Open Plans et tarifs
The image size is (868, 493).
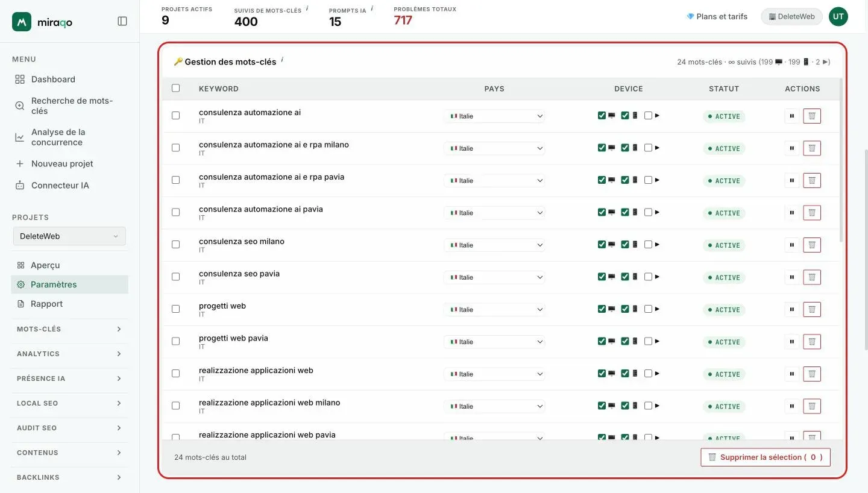(x=717, y=16)
